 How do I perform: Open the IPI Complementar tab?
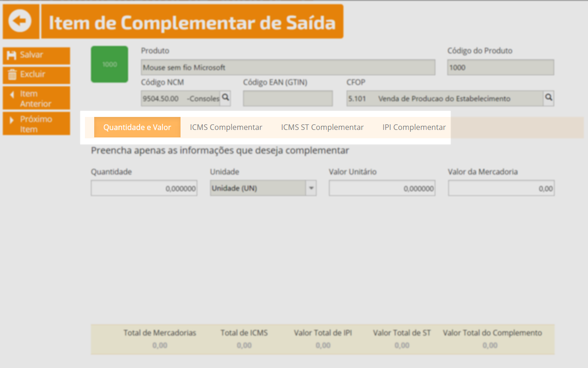point(414,127)
